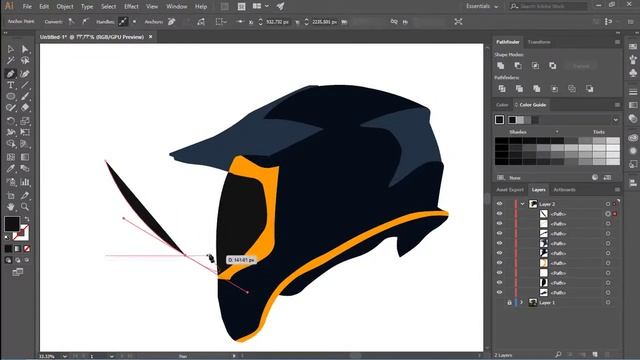Collapse Layer 2 in Layers panel

tap(522, 204)
